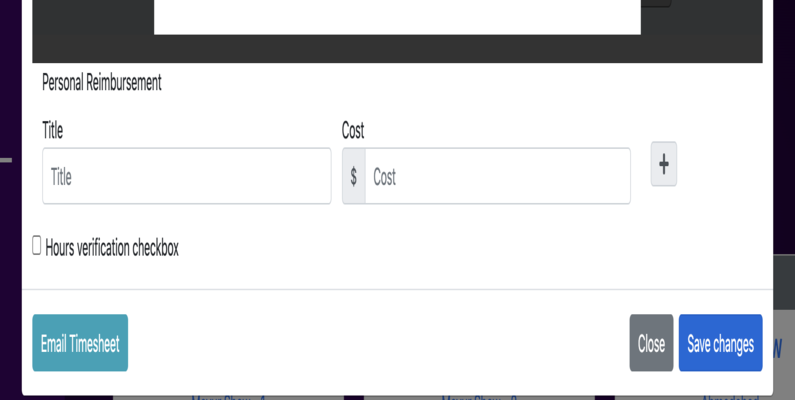Click the dark button at preview's top right

[x=656, y=3]
